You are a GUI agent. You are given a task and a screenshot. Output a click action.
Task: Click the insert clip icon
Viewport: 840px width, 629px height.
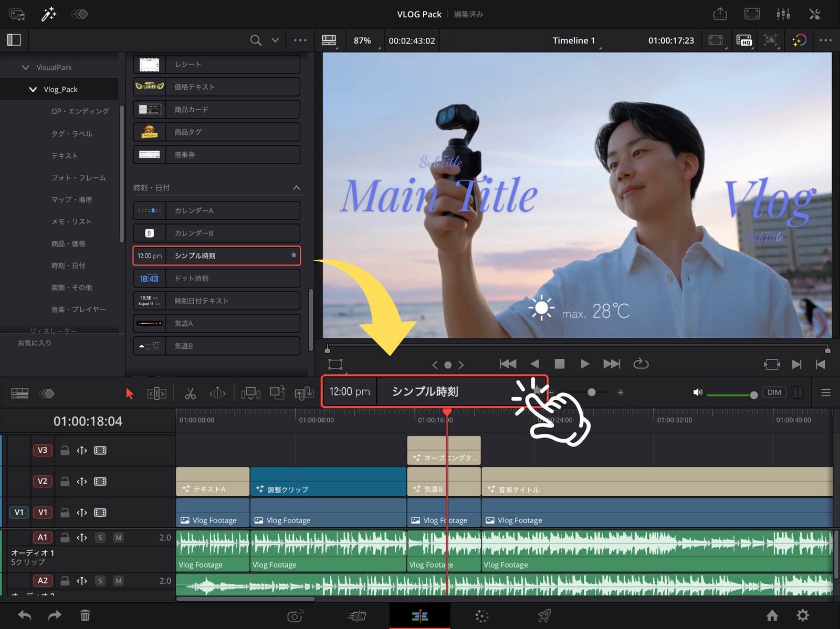(x=250, y=393)
